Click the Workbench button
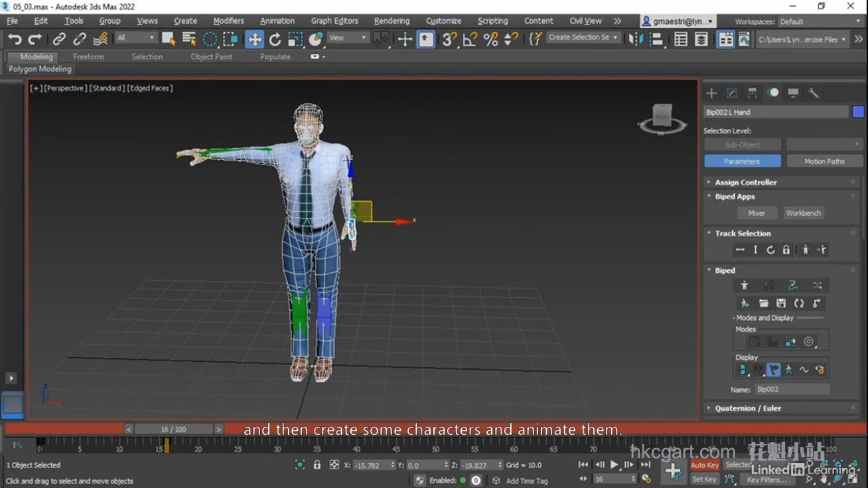The height and width of the screenshot is (488, 868). (804, 213)
